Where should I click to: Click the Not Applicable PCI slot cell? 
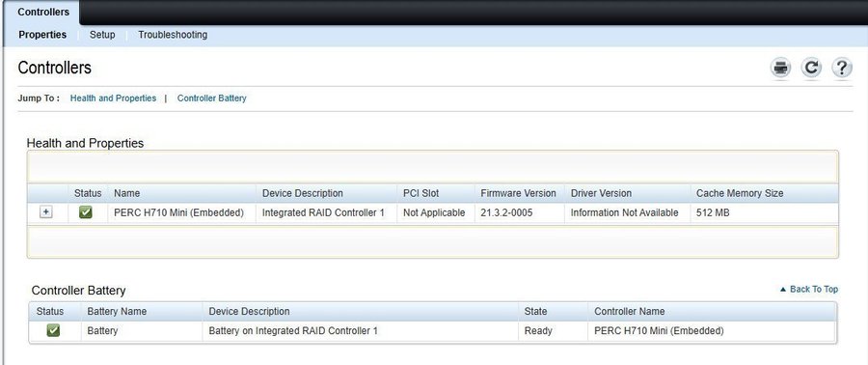point(434,212)
